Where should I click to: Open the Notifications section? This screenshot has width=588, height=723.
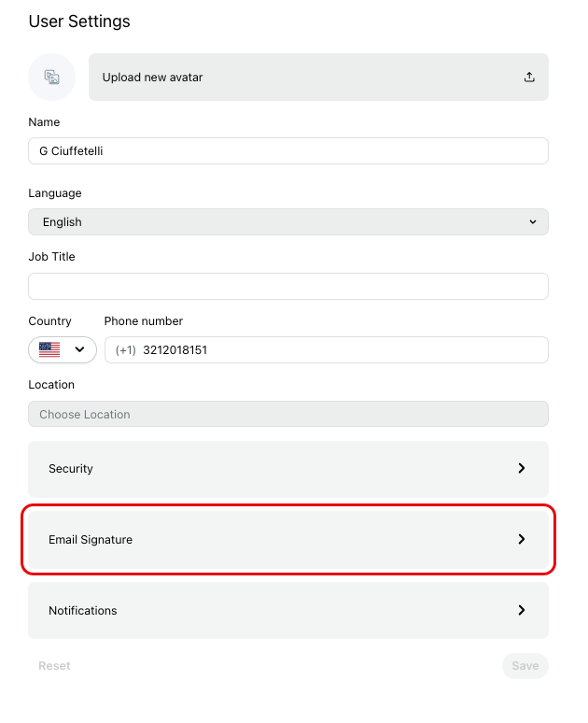tap(288, 611)
